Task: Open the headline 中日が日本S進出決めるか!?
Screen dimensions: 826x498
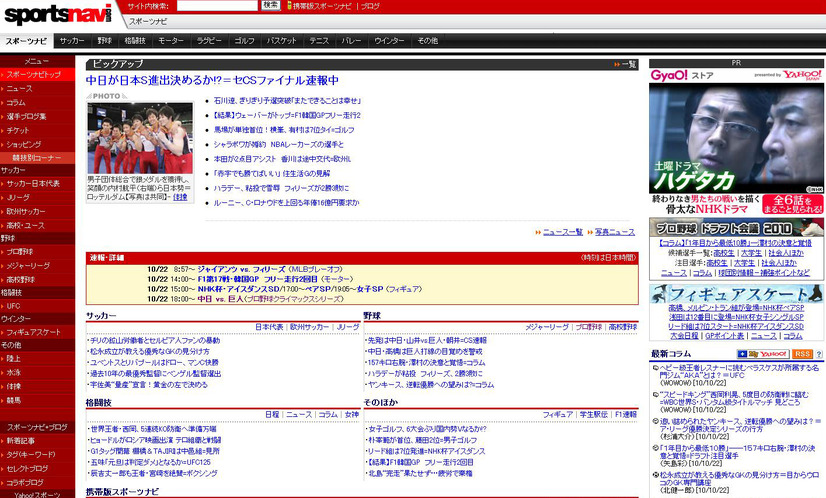Action: click(212, 81)
